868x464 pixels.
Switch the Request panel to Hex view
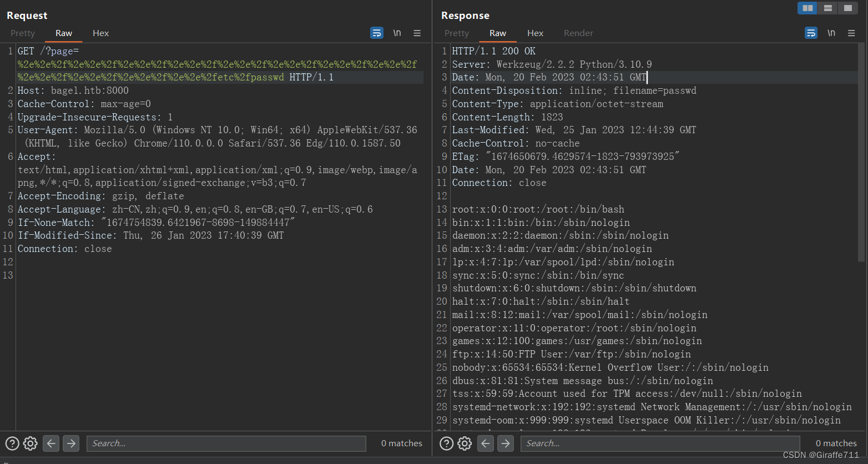click(x=100, y=33)
